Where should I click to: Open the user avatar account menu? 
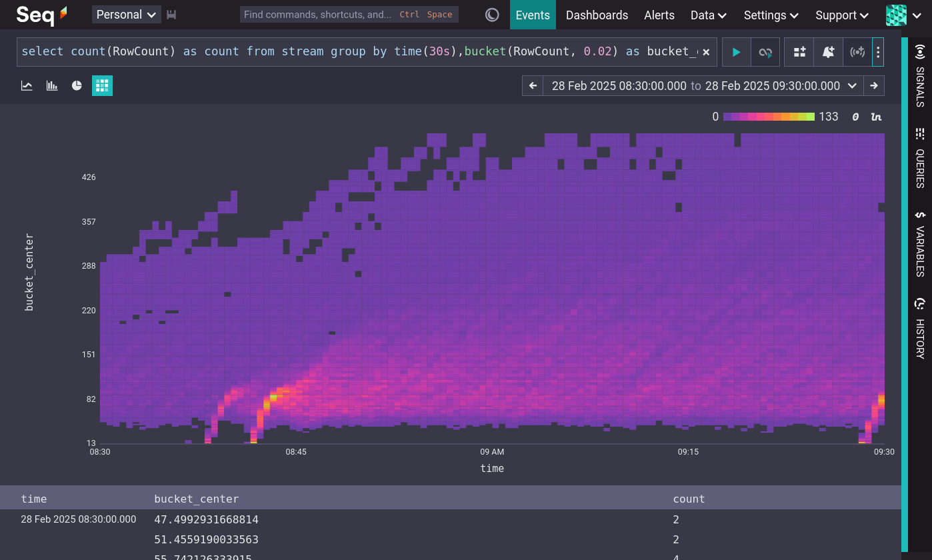click(x=903, y=15)
